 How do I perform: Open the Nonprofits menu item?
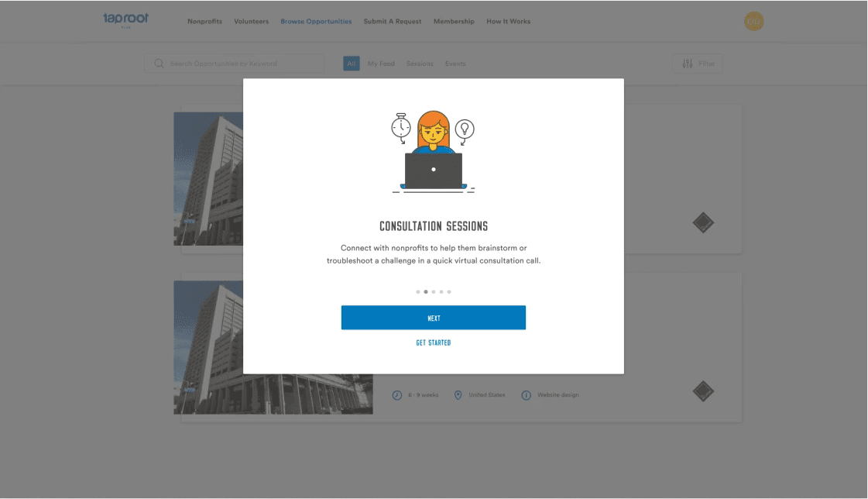pyautogui.click(x=205, y=22)
